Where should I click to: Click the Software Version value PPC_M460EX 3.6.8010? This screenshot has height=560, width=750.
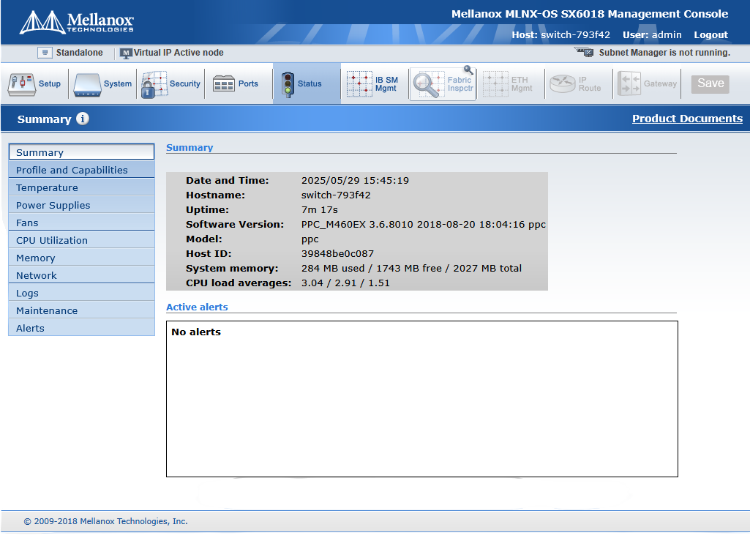424,225
